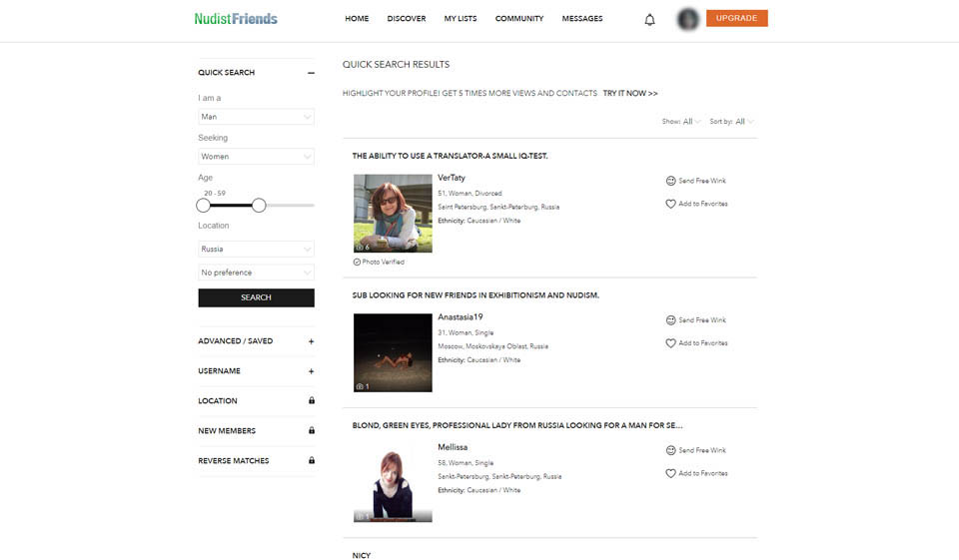Collapse the Quick Search section

point(311,73)
